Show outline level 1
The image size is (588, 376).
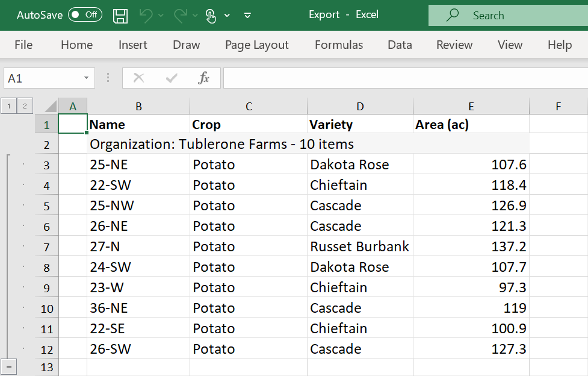click(x=8, y=106)
